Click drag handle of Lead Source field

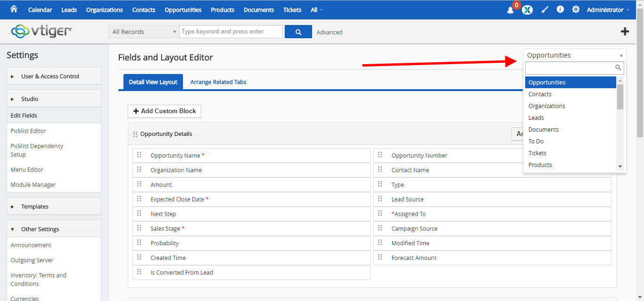[380, 199]
